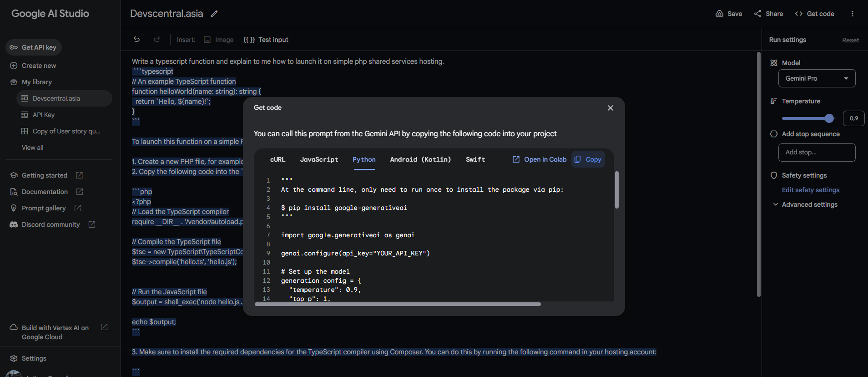Click the Share button

[768, 14]
